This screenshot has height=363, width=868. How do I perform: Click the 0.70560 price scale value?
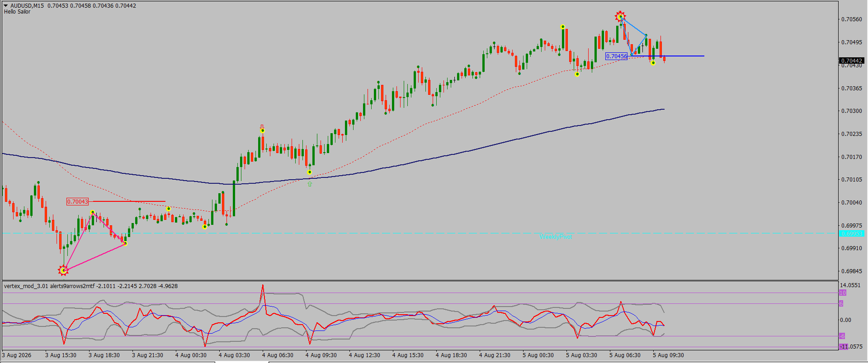click(851, 19)
